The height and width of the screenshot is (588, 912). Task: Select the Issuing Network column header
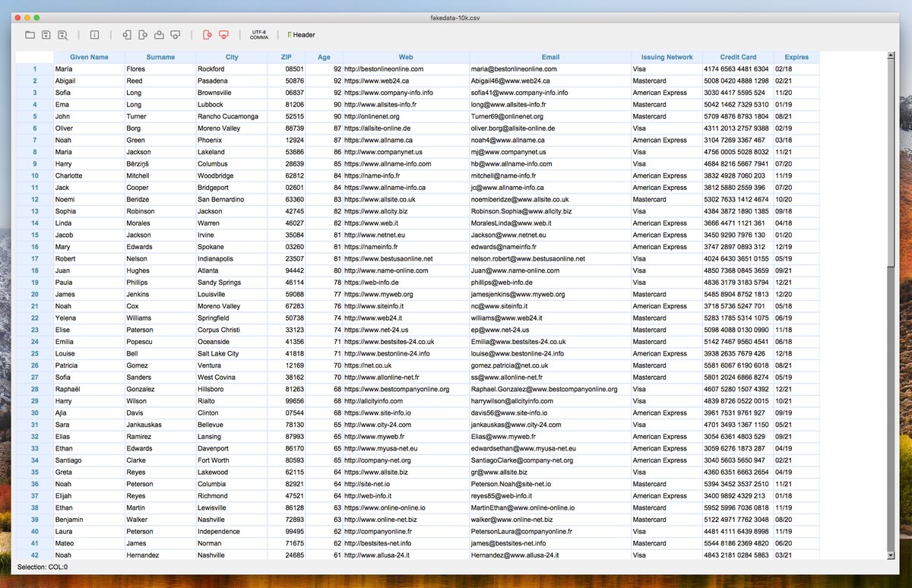(667, 57)
